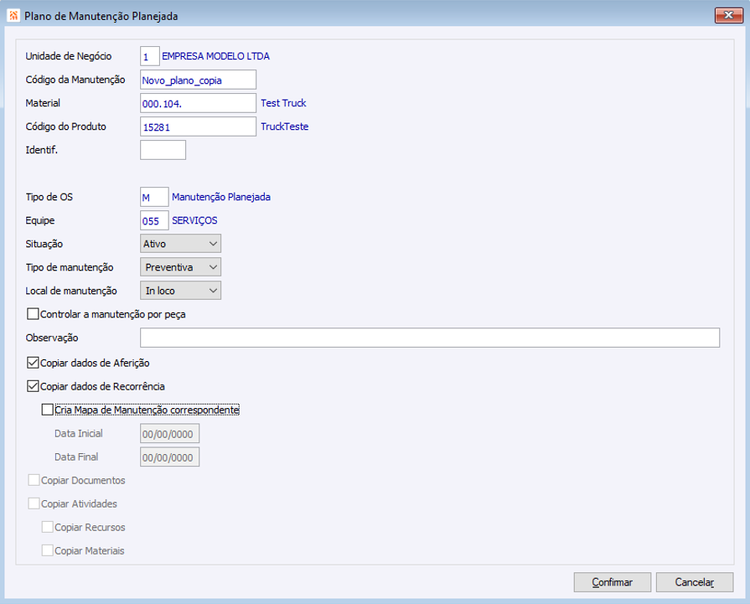The image size is (750, 604).
Task: Focus the Unidade de Negócio field
Action: [150, 56]
